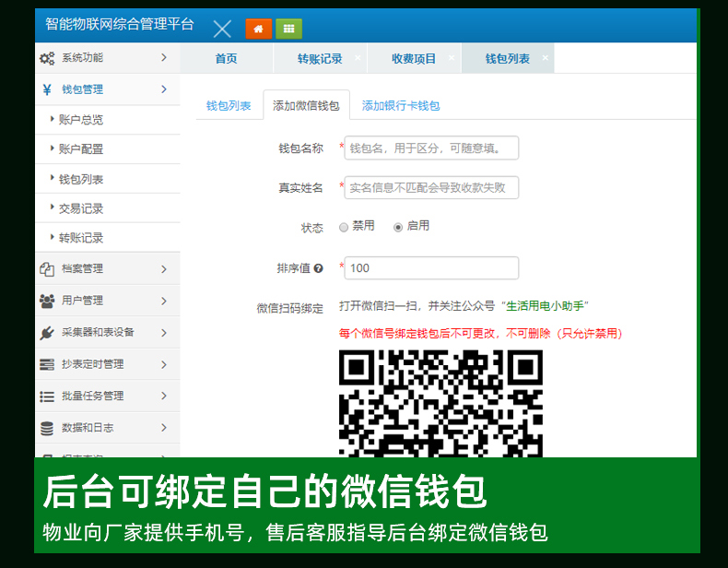Switch to the 首页 tab

(x=226, y=58)
